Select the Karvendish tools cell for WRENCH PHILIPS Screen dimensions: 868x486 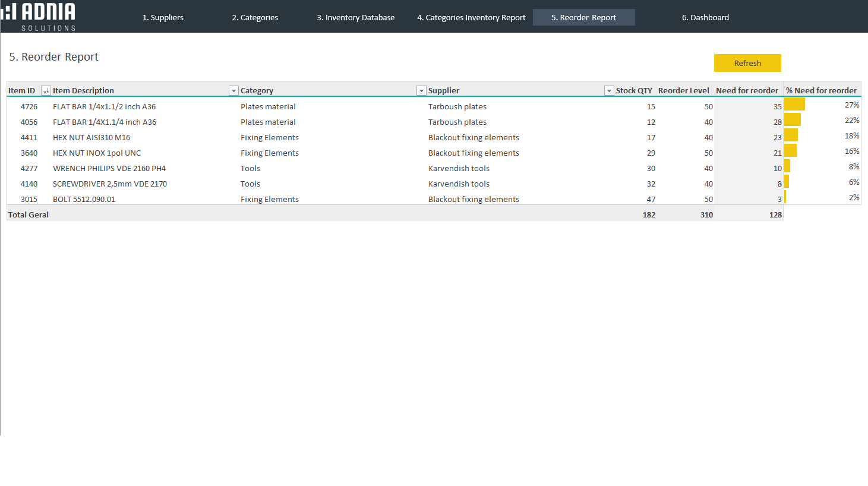click(459, 169)
